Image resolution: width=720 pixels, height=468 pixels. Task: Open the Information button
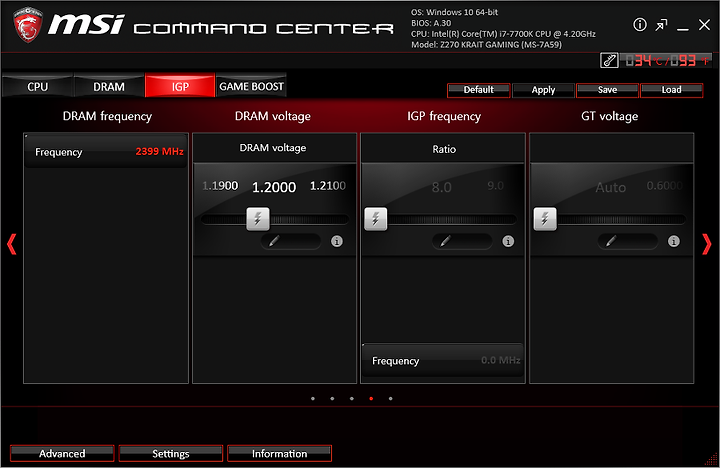click(279, 453)
